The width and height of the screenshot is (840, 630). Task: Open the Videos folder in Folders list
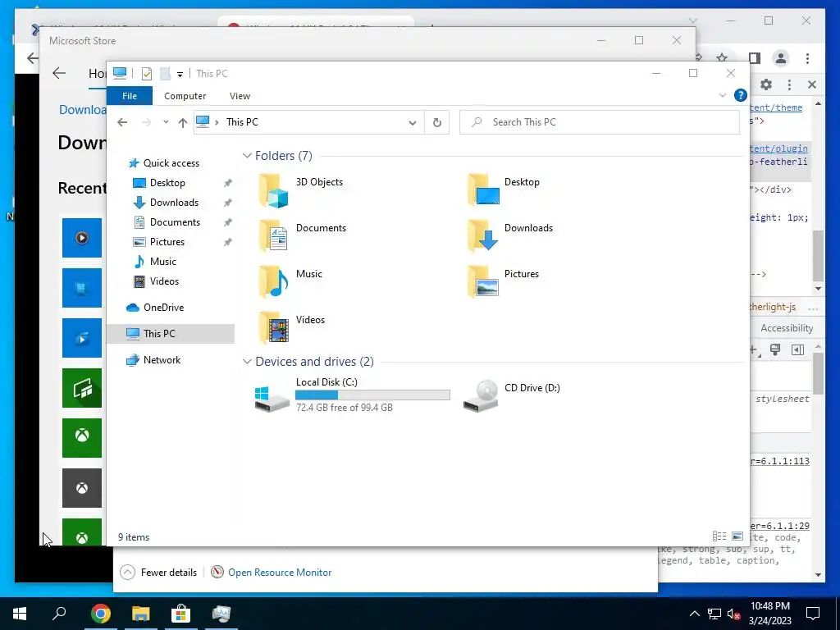[x=292, y=328]
